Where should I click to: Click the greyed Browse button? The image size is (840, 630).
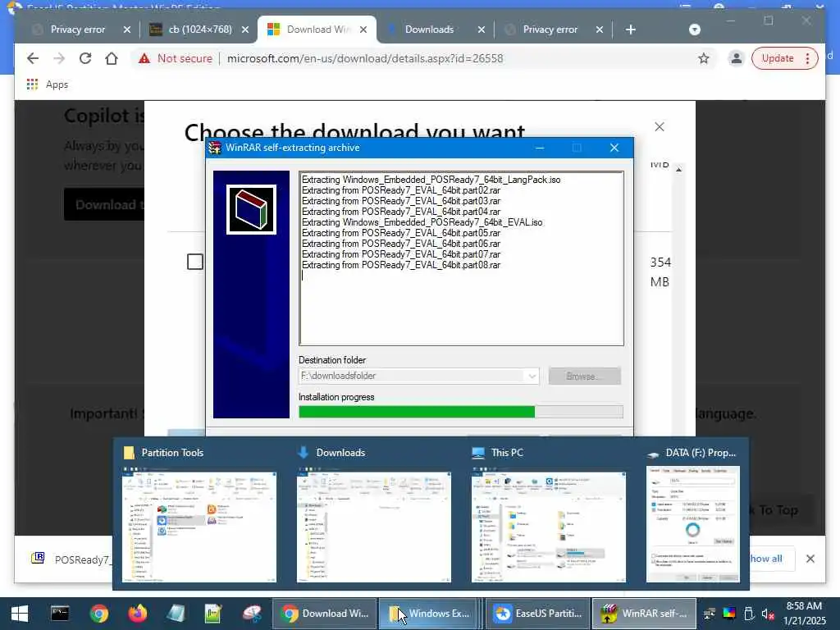(x=584, y=376)
